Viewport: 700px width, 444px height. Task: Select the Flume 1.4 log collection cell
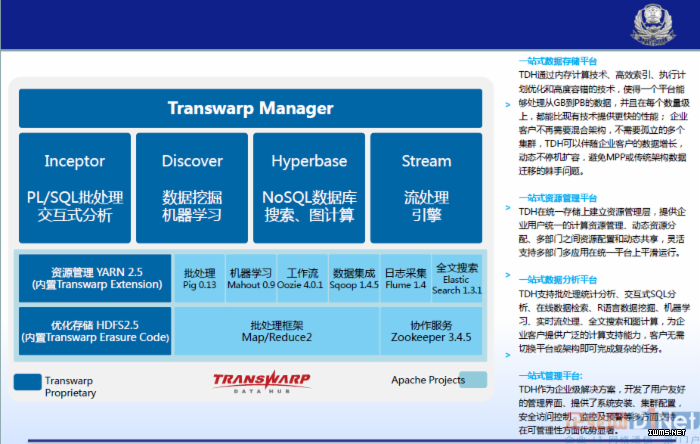pos(405,278)
